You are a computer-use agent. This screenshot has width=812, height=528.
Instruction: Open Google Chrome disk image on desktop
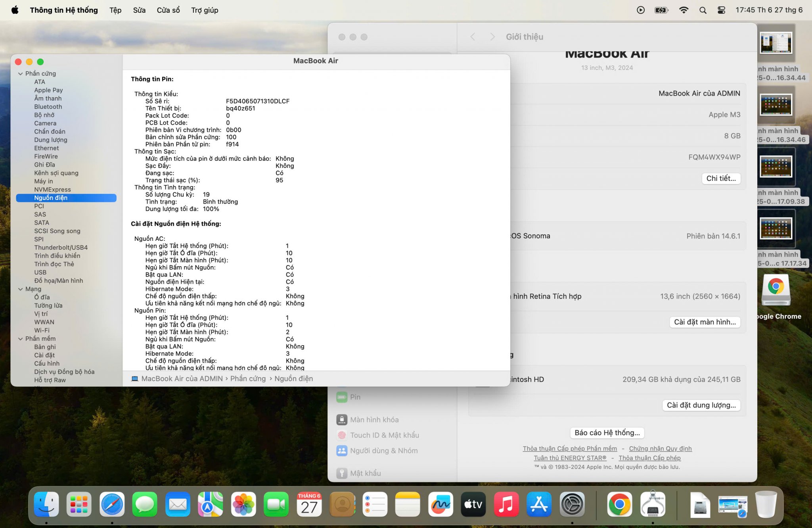[x=776, y=290]
